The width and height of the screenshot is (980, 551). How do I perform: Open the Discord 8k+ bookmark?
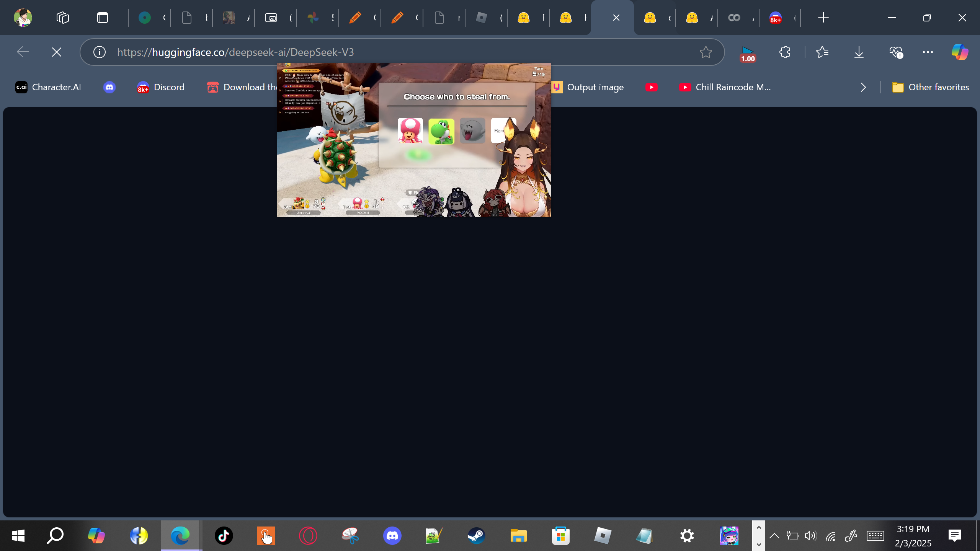(161, 87)
